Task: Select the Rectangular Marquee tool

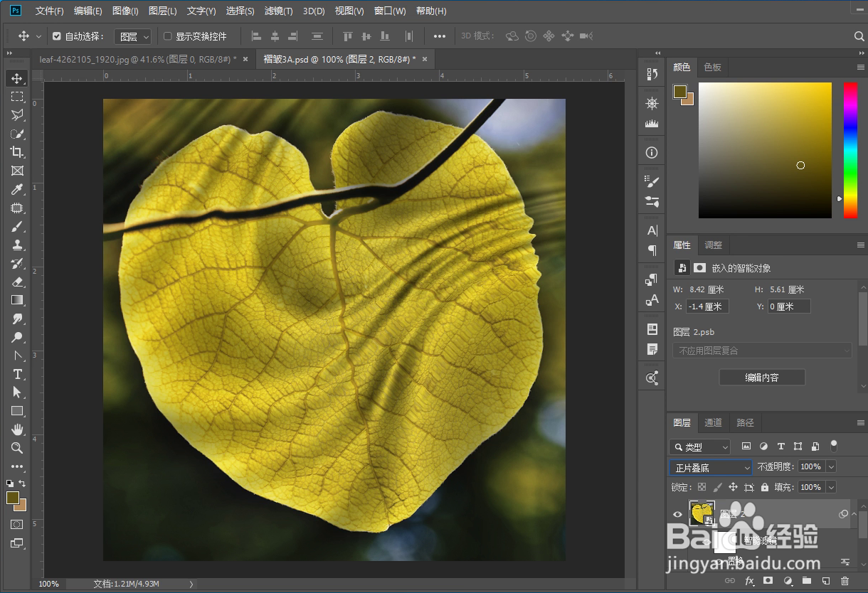Action: point(17,97)
